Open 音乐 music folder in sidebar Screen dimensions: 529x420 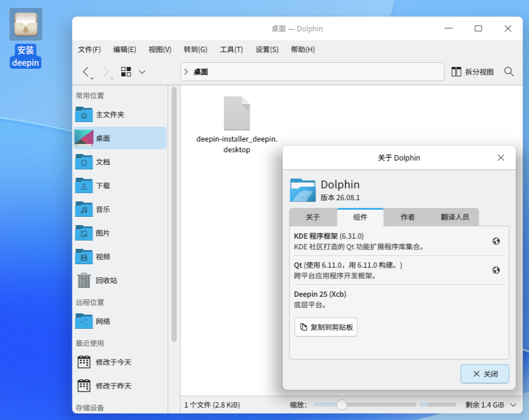coord(120,209)
